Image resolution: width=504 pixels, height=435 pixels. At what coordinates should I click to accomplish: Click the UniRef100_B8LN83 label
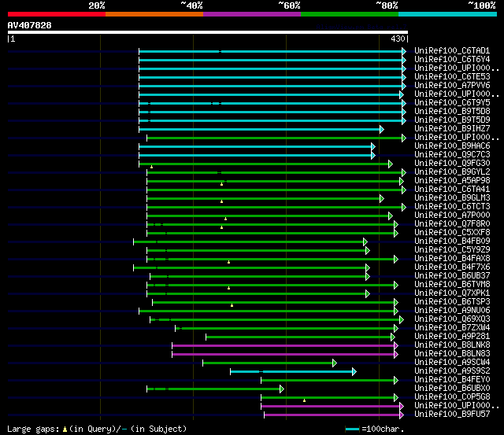click(452, 354)
